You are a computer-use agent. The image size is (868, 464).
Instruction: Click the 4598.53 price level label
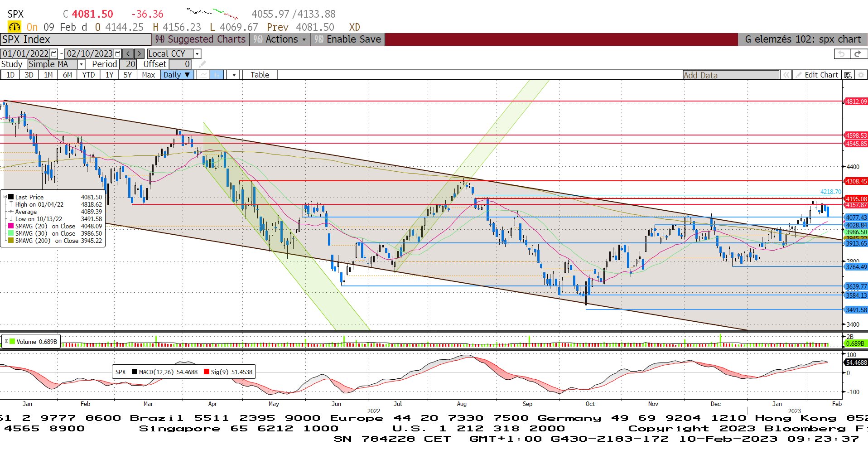point(856,135)
